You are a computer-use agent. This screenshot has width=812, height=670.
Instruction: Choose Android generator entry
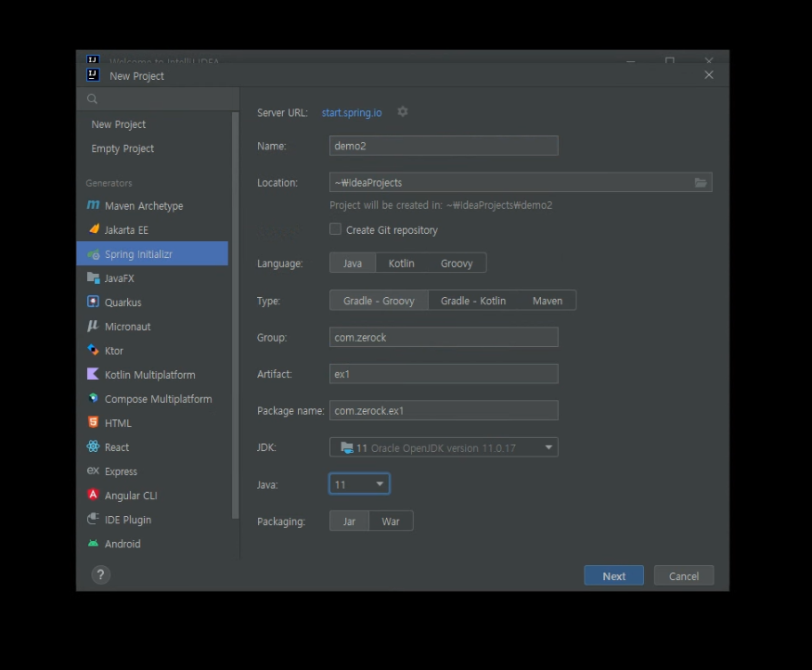click(152, 543)
